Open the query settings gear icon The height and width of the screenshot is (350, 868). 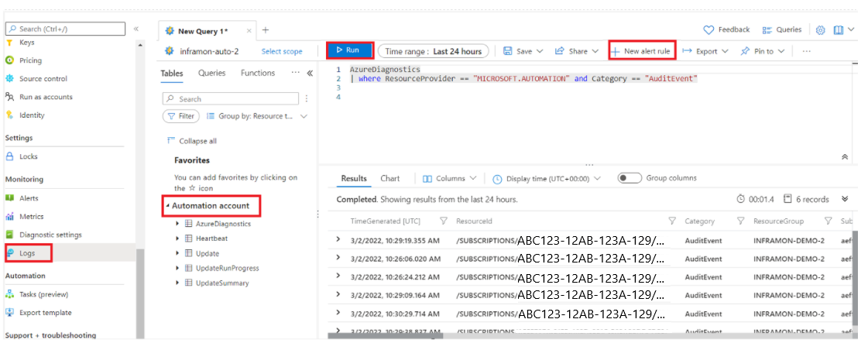[821, 30]
